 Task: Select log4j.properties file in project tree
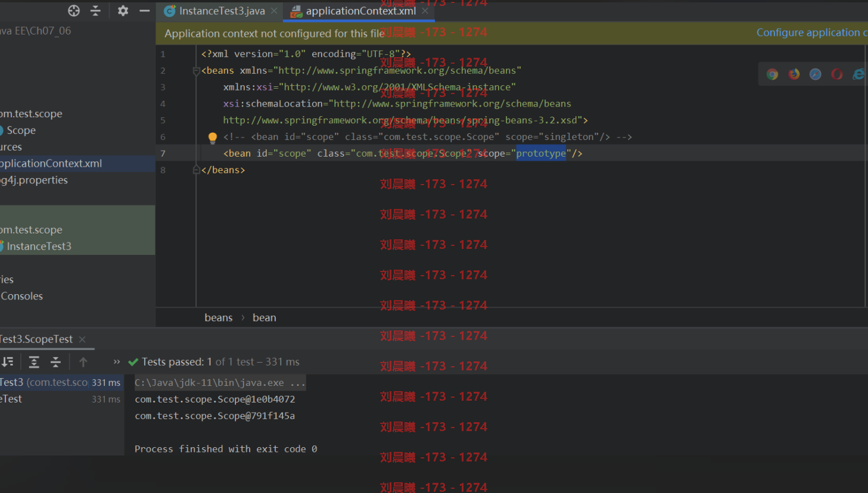tap(34, 180)
